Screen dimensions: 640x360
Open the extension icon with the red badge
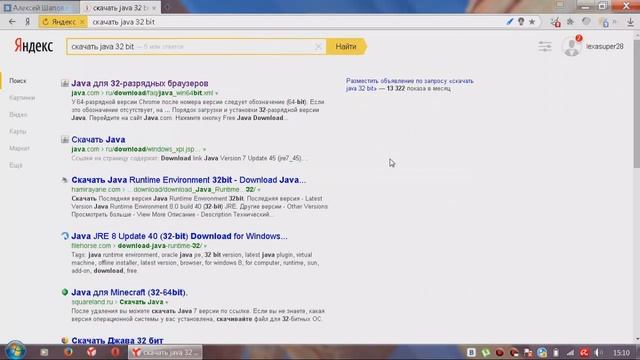click(556, 22)
